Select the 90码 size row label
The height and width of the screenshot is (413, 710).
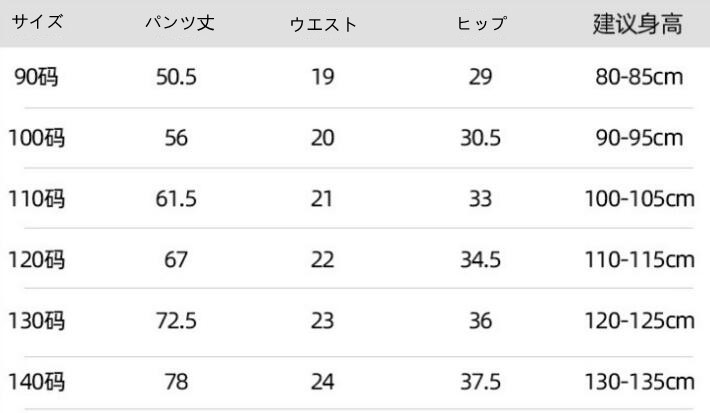(x=37, y=76)
